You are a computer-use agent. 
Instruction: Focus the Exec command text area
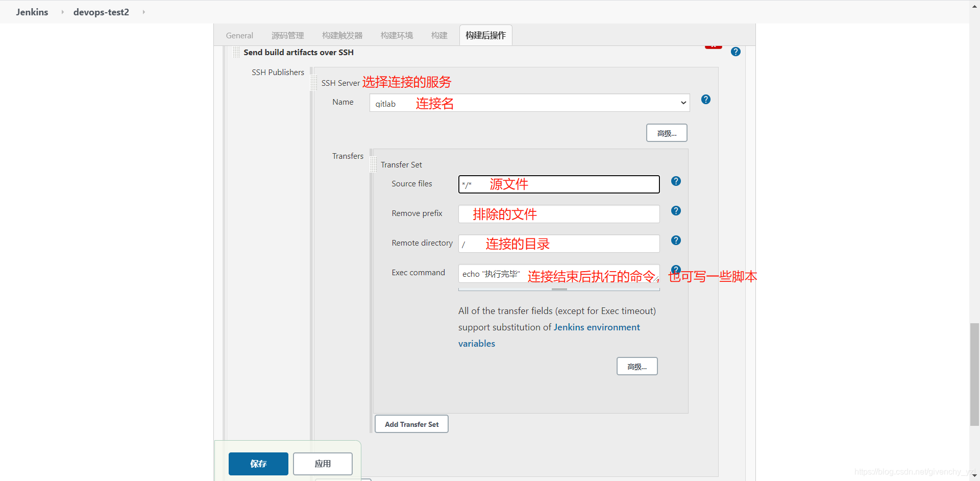[559, 274]
